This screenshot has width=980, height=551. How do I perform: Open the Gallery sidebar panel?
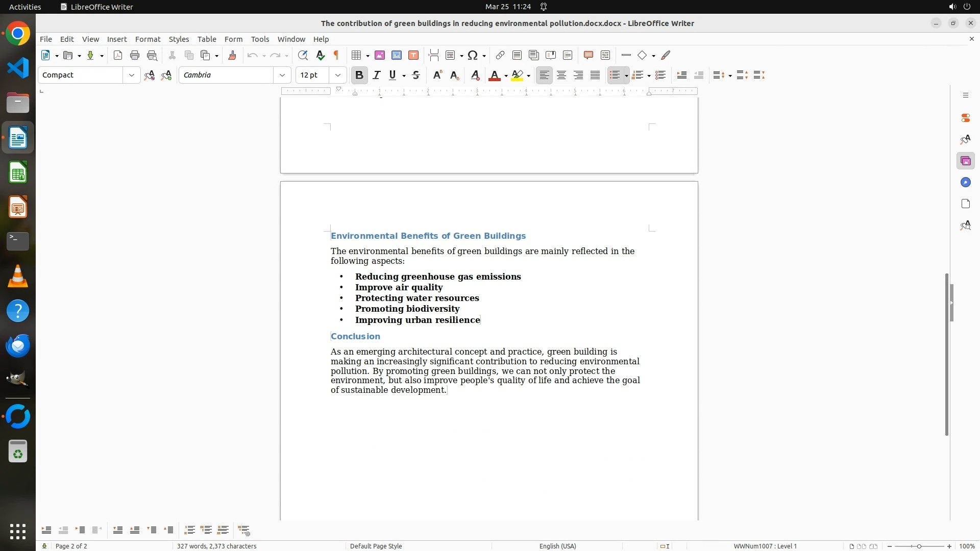(x=965, y=161)
